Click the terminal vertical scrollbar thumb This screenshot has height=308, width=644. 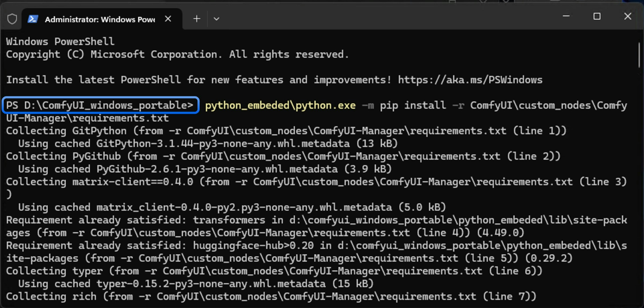(x=639, y=55)
